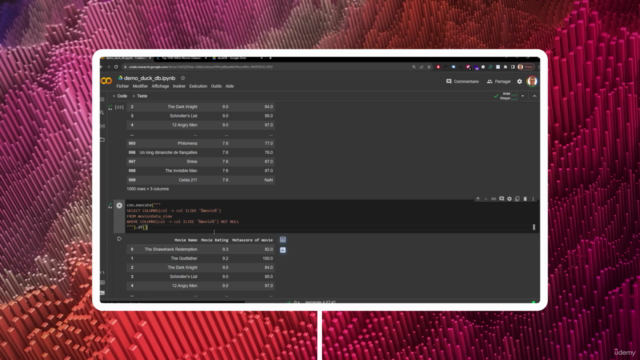Screen dimensions: 640x360
Task: Open the code snippets panel
Action: [102, 272]
